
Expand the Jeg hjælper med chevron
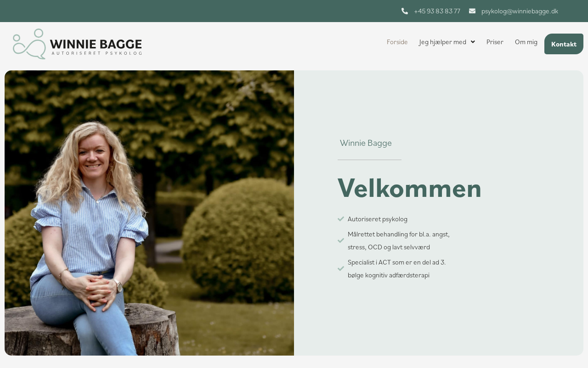point(473,42)
